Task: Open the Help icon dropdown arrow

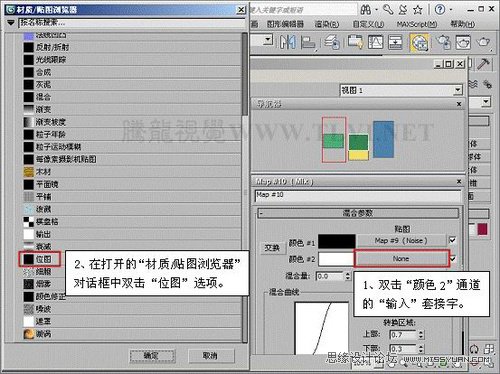Action: point(451,10)
